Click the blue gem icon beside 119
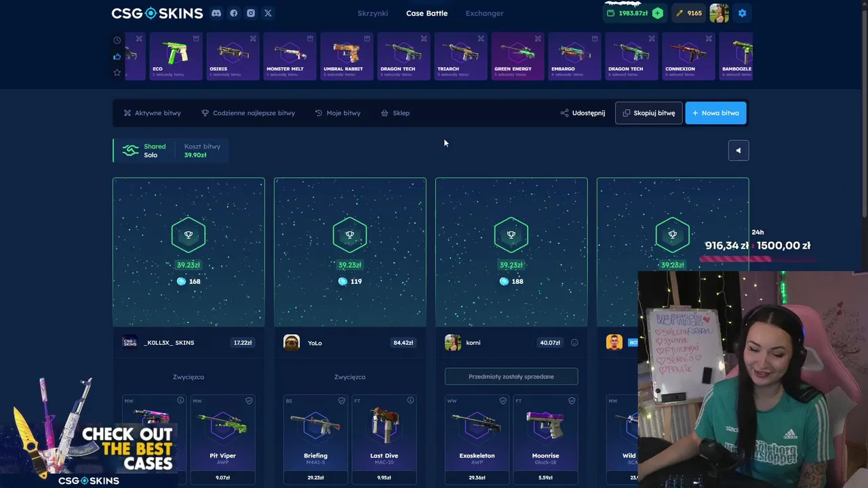Image resolution: width=868 pixels, height=488 pixels. [342, 281]
